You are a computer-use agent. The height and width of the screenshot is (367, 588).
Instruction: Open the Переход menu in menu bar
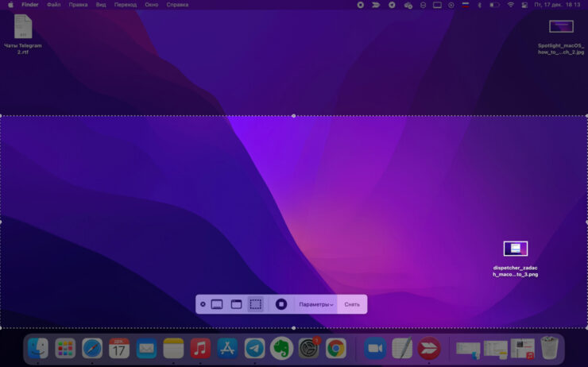[x=125, y=5]
